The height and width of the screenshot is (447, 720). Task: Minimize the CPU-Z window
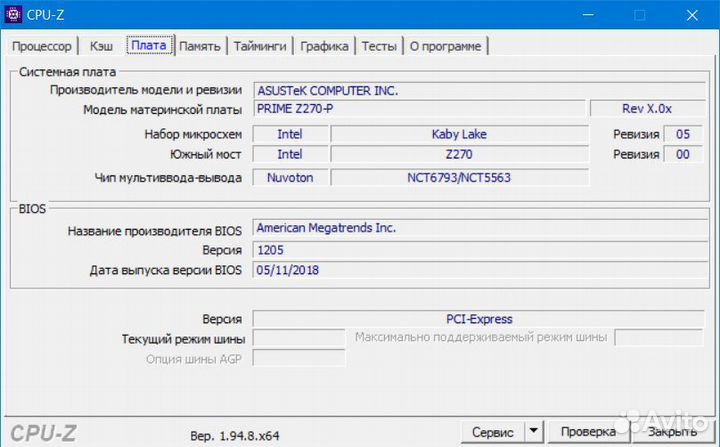[x=592, y=15]
